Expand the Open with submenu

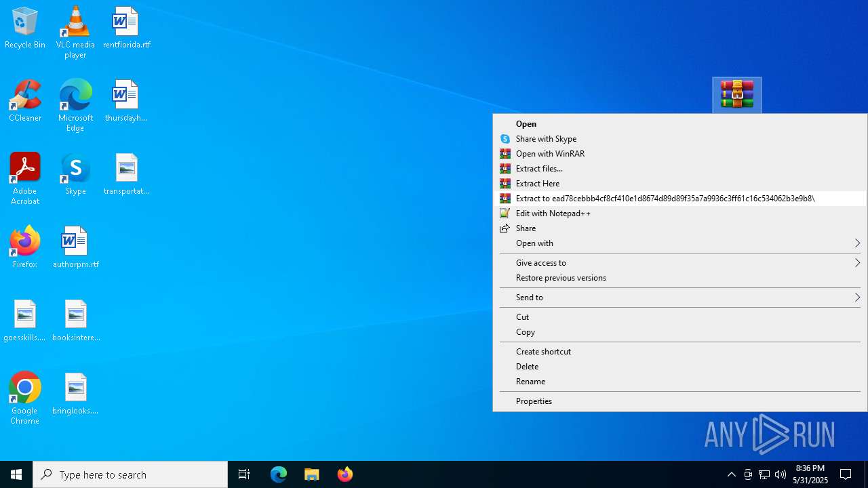pos(679,243)
